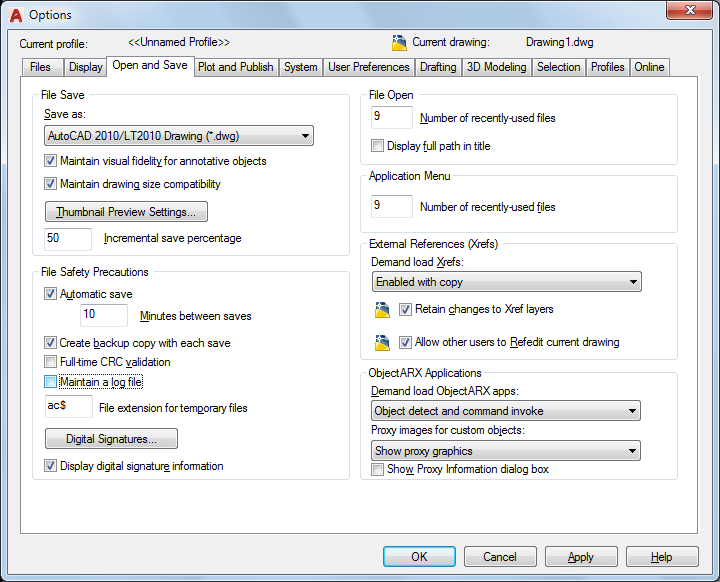
Task: Uncheck Automatic save option
Action: tap(51, 294)
